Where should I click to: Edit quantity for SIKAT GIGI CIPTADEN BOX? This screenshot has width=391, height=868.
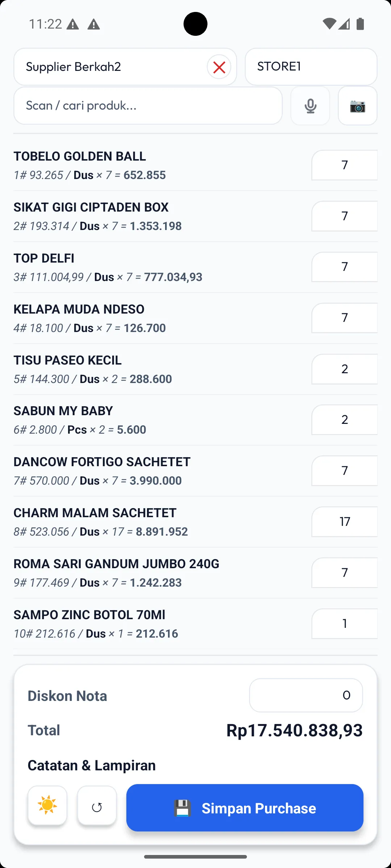click(344, 216)
